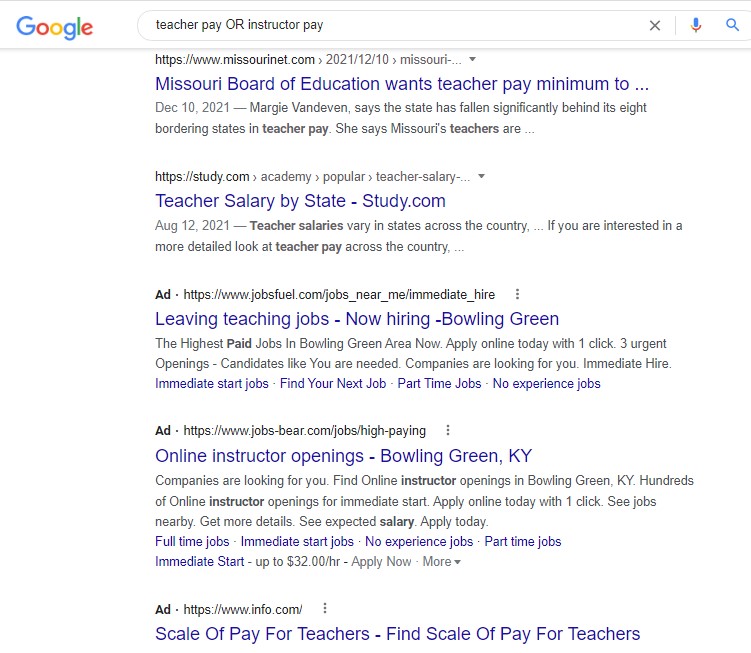This screenshot has width=751, height=653.
Task: Click the blue magnifier search icon
Action: pyautogui.click(x=732, y=25)
